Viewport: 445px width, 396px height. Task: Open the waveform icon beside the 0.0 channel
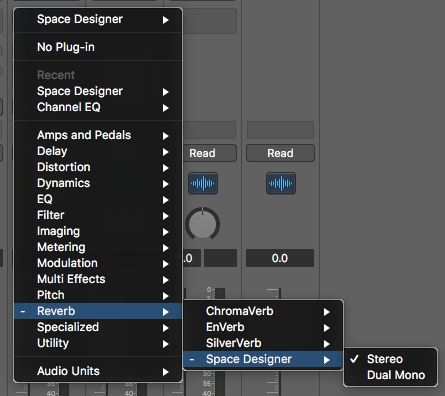coord(281,183)
